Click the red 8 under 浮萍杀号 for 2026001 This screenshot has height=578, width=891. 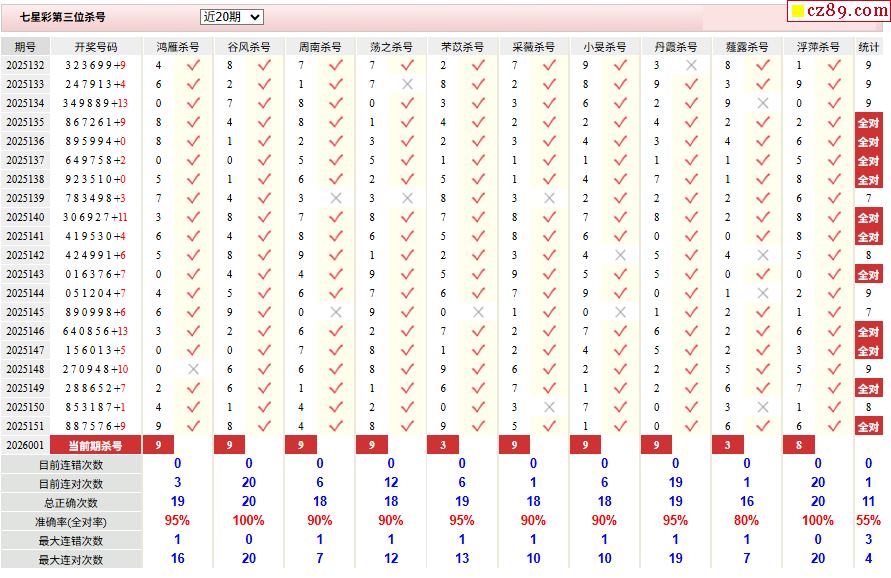pyautogui.click(x=798, y=446)
